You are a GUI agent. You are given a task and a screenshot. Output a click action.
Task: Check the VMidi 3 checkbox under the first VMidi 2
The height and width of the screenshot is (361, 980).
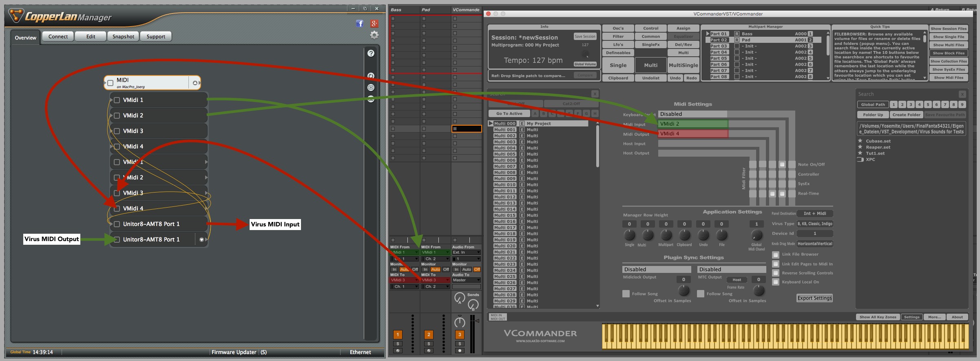(x=117, y=131)
